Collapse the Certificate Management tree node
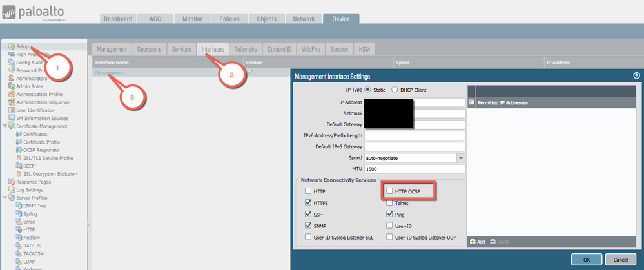The height and width of the screenshot is (270, 644). [x=5, y=126]
